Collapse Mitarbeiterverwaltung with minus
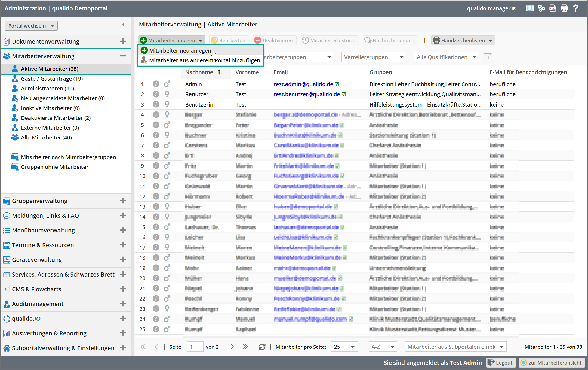 click(123, 56)
